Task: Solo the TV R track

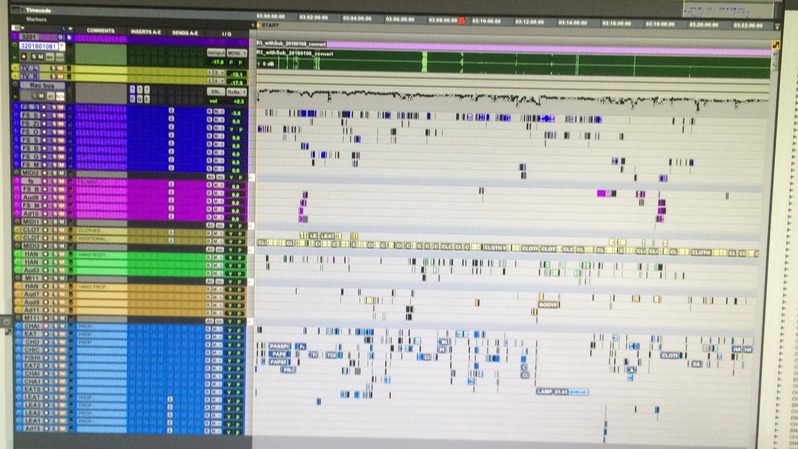Action: click(x=53, y=76)
